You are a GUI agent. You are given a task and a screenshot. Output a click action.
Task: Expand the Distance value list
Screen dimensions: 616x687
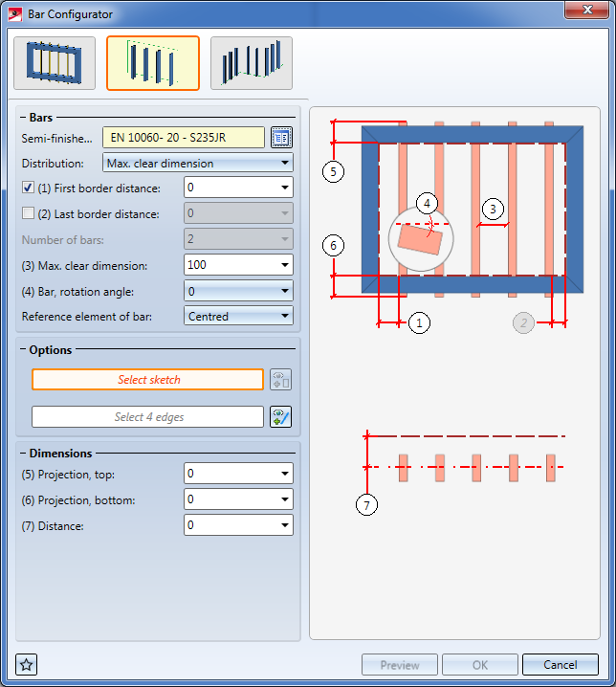[x=285, y=525]
